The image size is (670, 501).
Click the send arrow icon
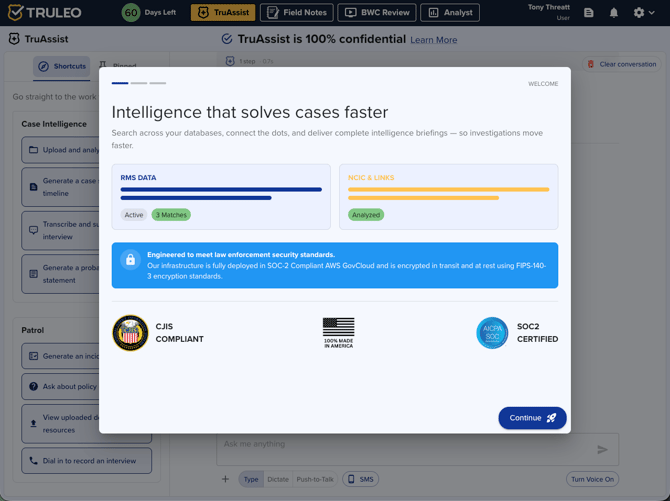[602, 449]
